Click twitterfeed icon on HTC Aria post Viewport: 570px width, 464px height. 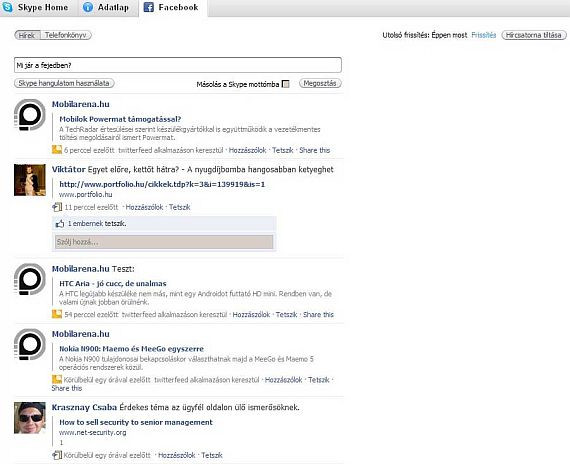point(57,314)
